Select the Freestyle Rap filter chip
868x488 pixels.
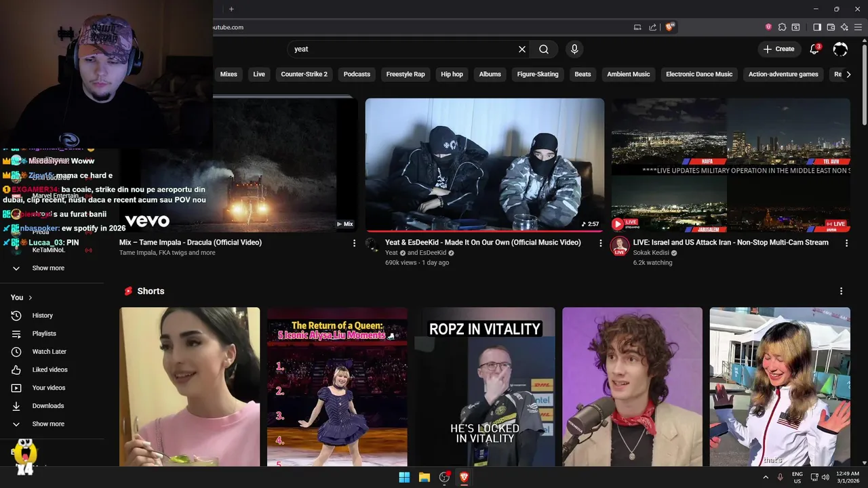[x=406, y=74]
